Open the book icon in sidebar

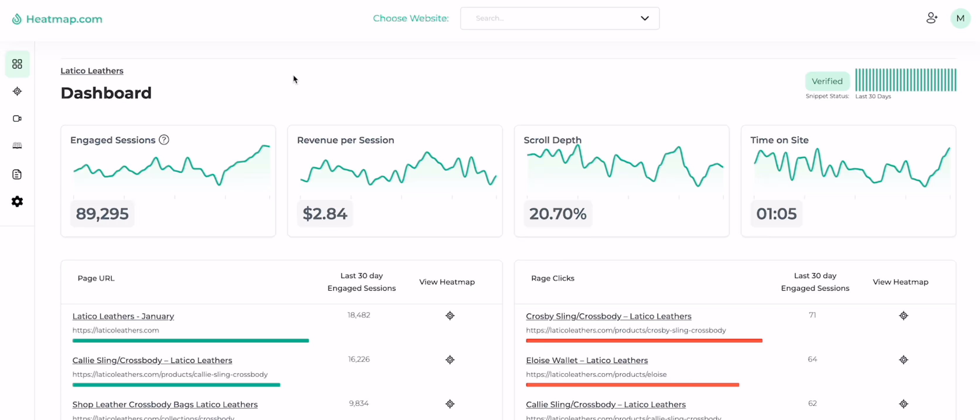(x=17, y=146)
